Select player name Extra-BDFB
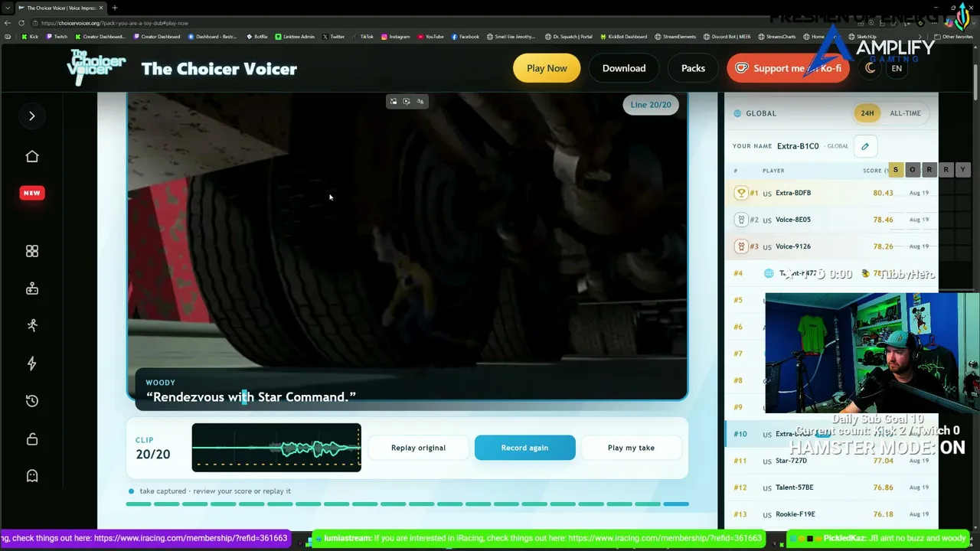 pyautogui.click(x=793, y=193)
